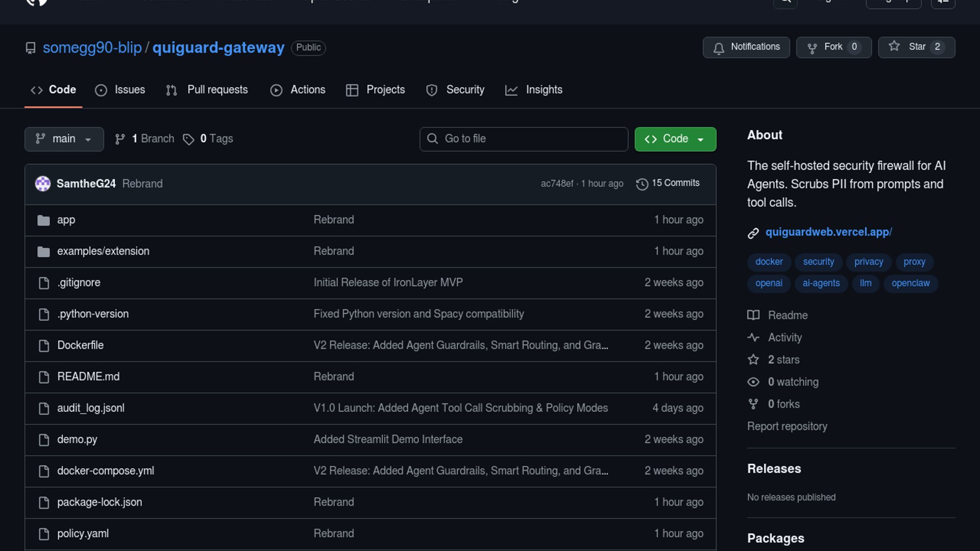Open examples/extension folder

click(x=103, y=251)
